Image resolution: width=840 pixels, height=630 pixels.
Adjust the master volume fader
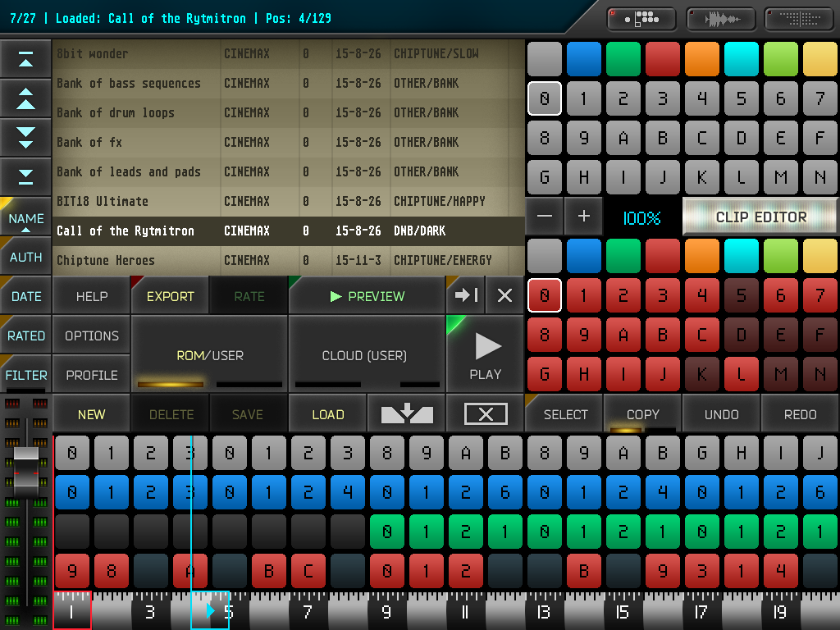(25, 474)
